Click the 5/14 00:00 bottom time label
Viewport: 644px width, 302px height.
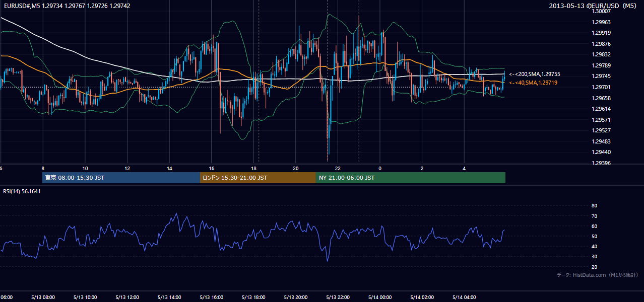(x=380, y=297)
